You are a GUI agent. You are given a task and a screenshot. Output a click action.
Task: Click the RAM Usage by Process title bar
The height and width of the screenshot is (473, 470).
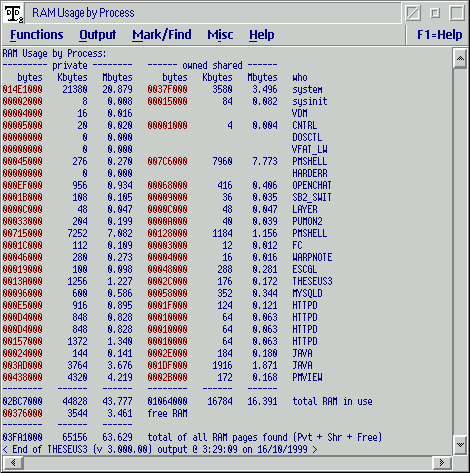[x=213, y=13]
